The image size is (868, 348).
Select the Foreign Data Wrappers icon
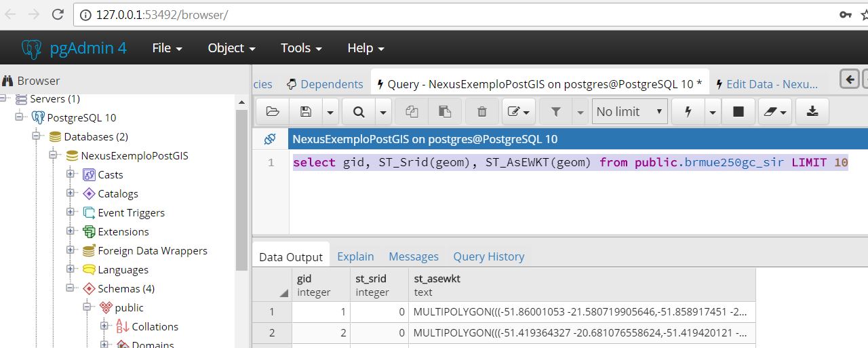[x=89, y=250]
